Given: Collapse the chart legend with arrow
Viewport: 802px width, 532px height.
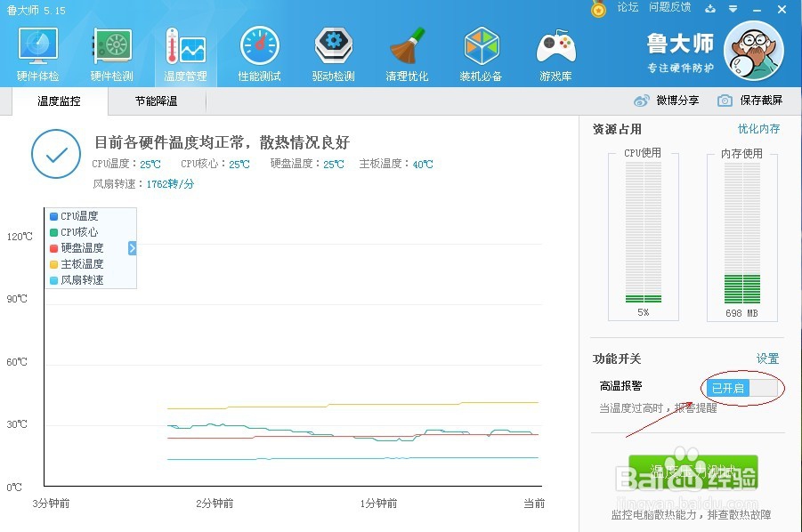Looking at the screenshot, I should 132,248.
